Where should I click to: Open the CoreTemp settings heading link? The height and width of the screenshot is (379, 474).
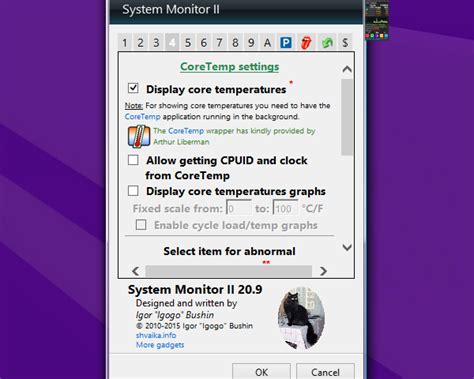pos(230,67)
